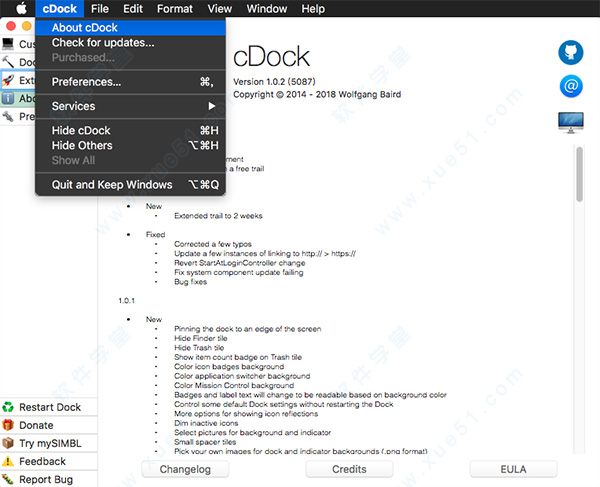Viewport: 600px width, 487px height.
Task: Click 'Small spacer tiles' line
Action: pyautogui.click(x=205, y=442)
